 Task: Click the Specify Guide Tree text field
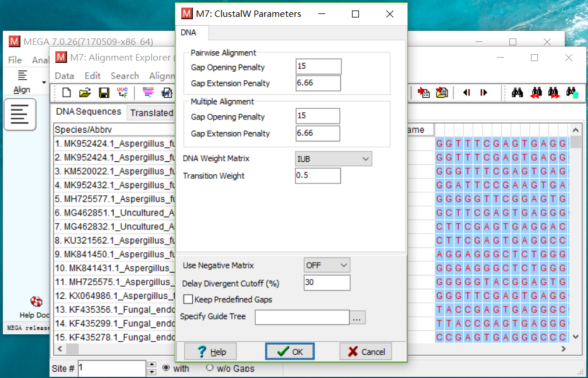302,317
